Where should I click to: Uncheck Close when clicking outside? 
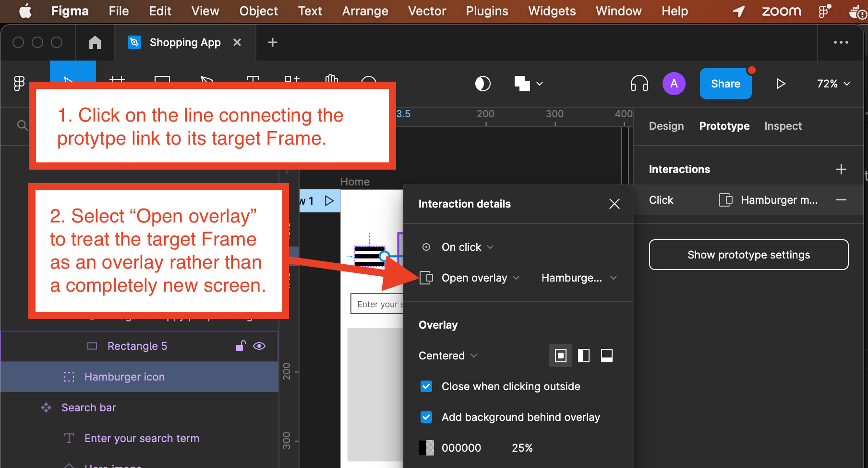(x=426, y=386)
